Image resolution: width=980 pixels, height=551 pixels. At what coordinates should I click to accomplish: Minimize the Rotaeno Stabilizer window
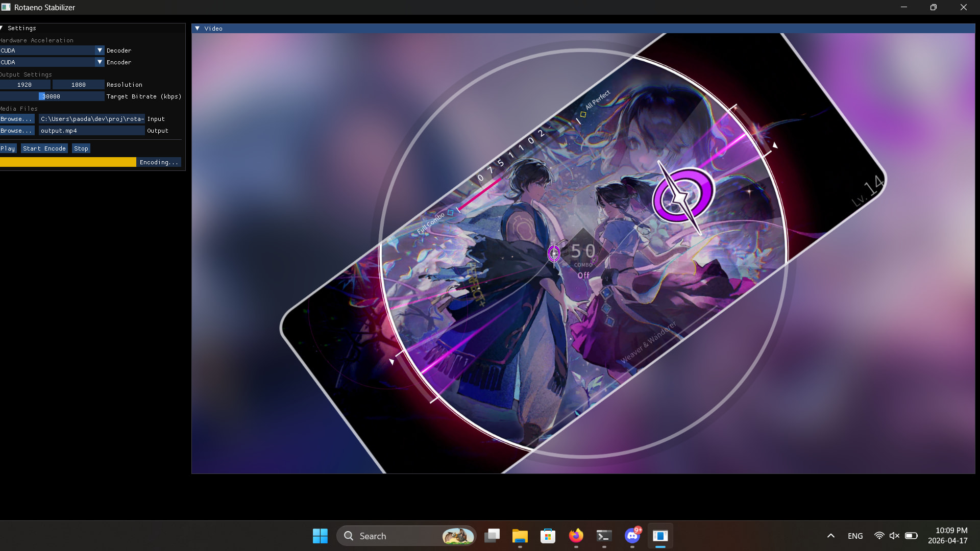[904, 7]
